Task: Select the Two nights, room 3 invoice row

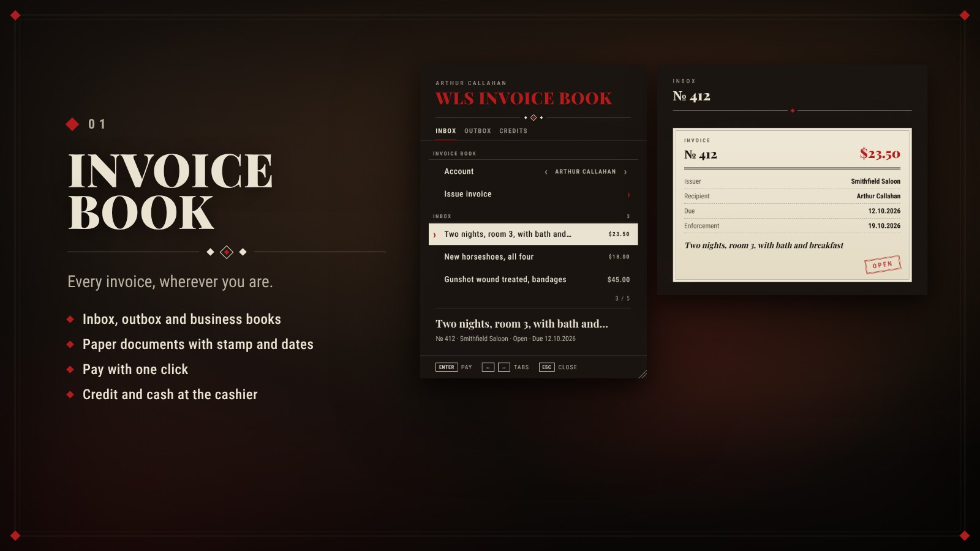Action: (x=533, y=234)
